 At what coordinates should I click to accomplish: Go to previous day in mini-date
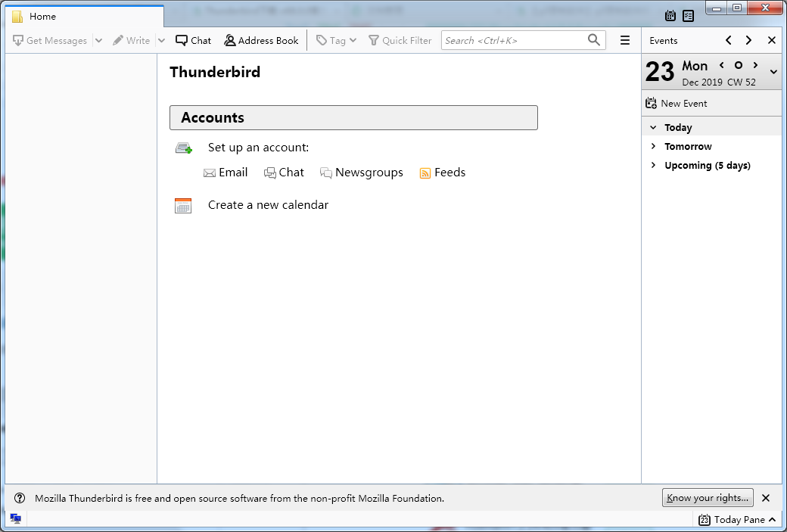[722, 65]
